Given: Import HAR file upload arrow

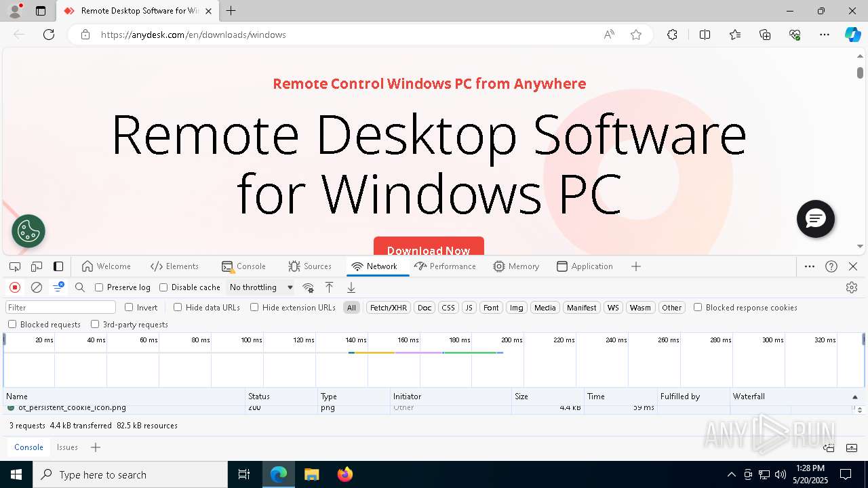Looking at the screenshot, I should pos(329,287).
